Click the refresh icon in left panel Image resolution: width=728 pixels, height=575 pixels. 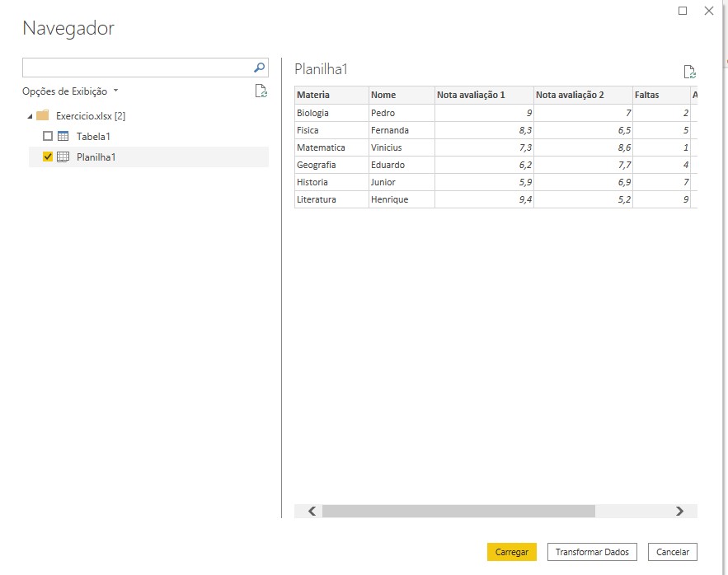click(261, 91)
